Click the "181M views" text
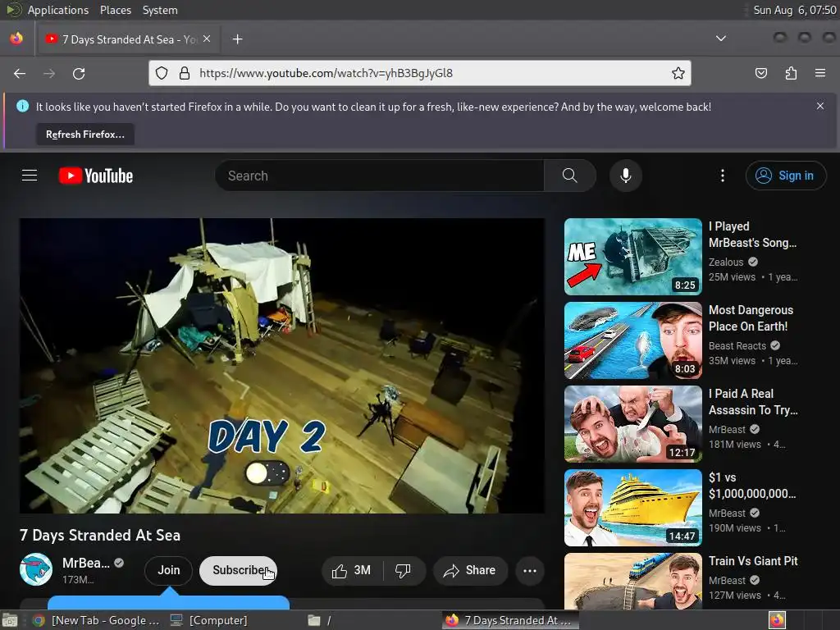This screenshot has height=630, width=840. pyautogui.click(x=734, y=444)
